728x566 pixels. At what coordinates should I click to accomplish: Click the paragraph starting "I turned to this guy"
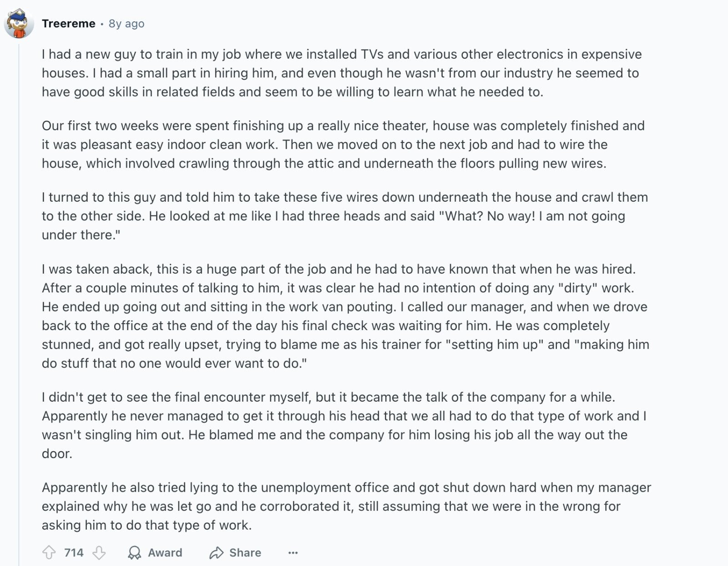click(x=345, y=216)
